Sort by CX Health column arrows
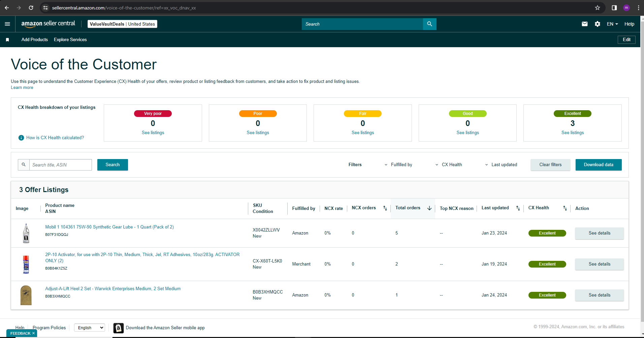The width and height of the screenshot is (644, 338). pos(565,208)
